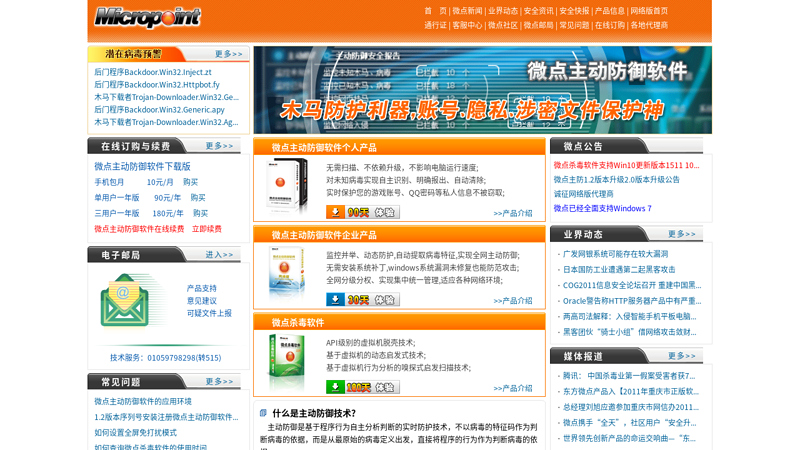Click the green antivirus product box image
800x450 pixels.
tap(286, 361)
